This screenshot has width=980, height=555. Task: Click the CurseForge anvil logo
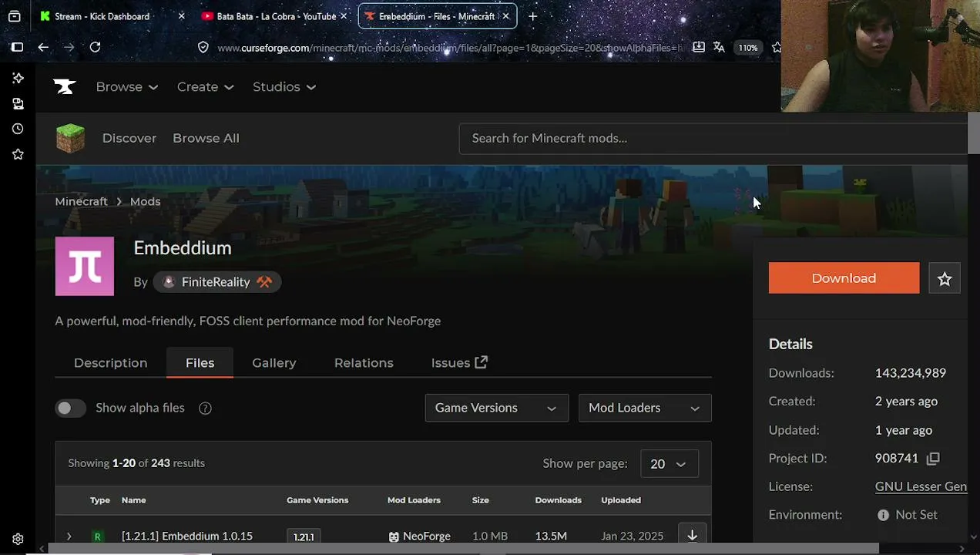click(65, 87)
